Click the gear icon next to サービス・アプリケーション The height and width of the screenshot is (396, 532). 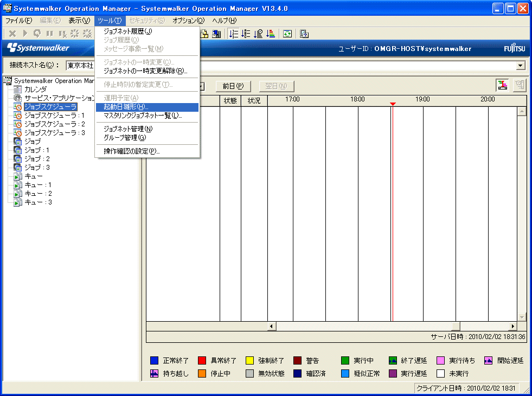point(18,98)
